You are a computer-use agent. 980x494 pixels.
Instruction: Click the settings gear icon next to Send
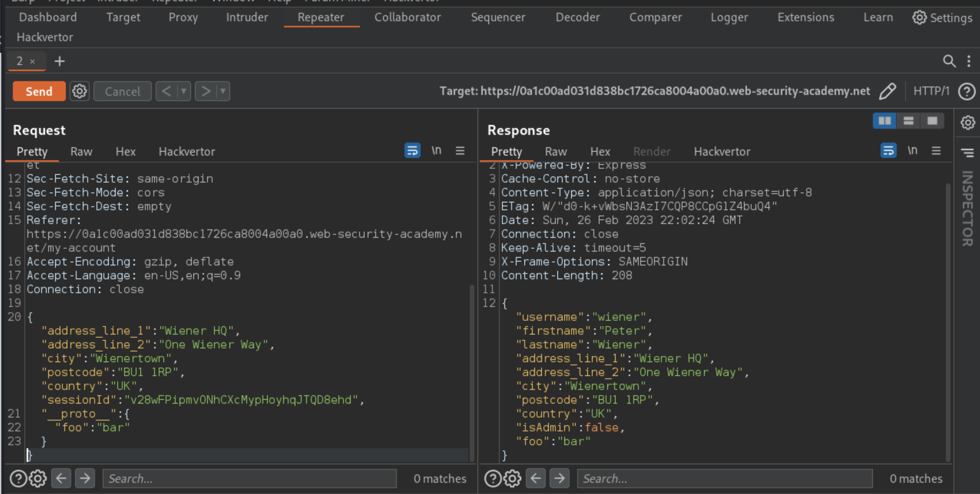coord(79,91)
